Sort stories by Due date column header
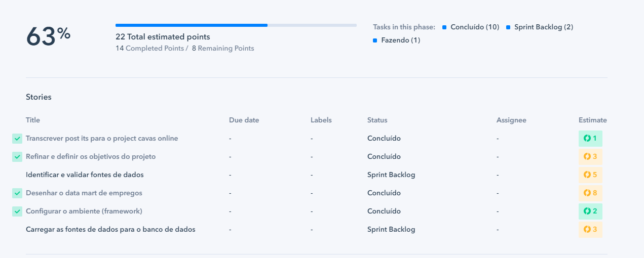Viewport: 644px width, 258px height. click(244, 120)
